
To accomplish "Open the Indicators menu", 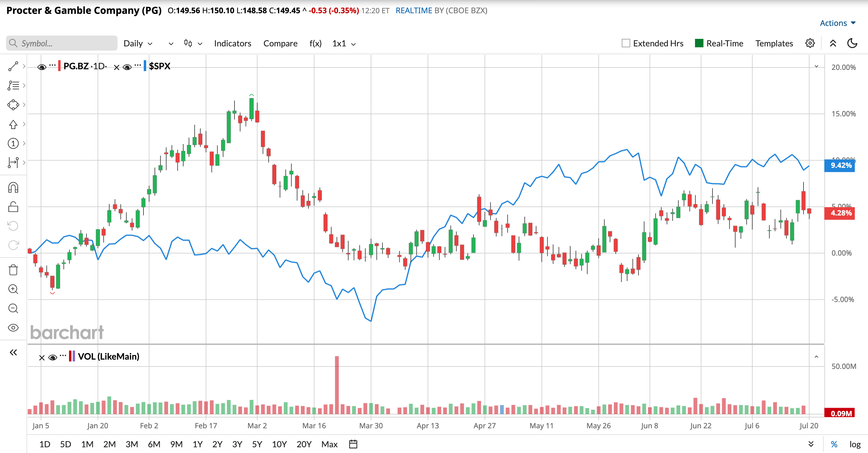I will (232, 43).
